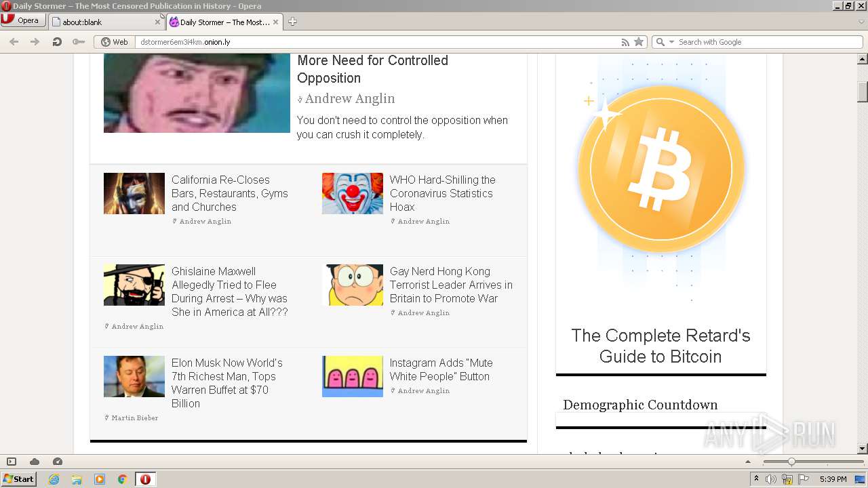This screenshot has height=488, width=868.
Task: Open Windows Explorer folder from taskbar
Action: (x=77, y=479)
